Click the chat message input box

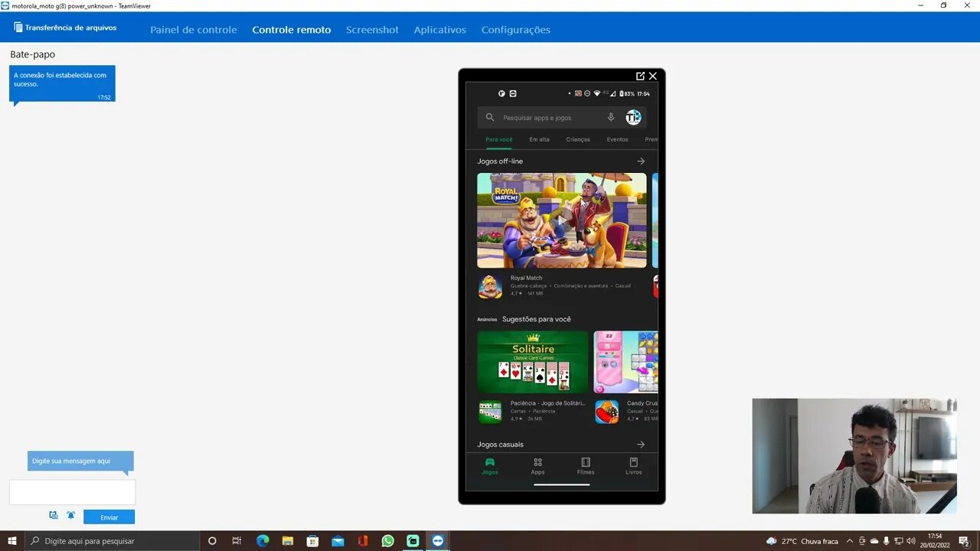(72, 492)
